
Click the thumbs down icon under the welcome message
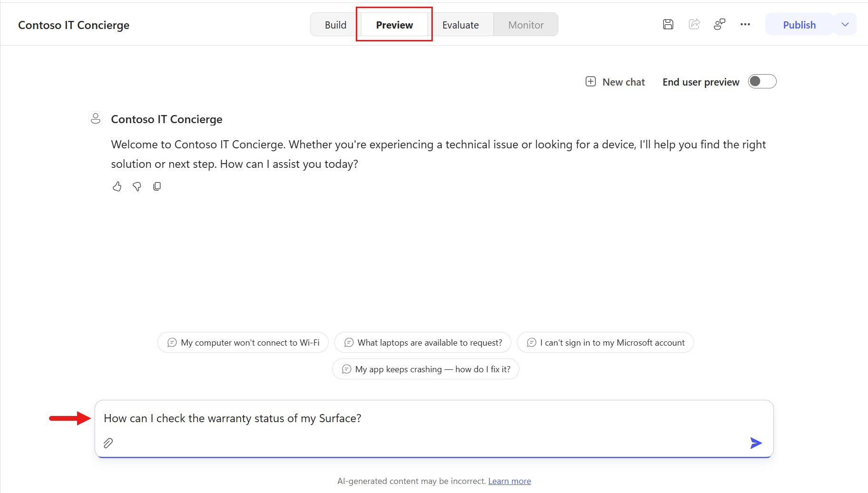tap(137, 186)
